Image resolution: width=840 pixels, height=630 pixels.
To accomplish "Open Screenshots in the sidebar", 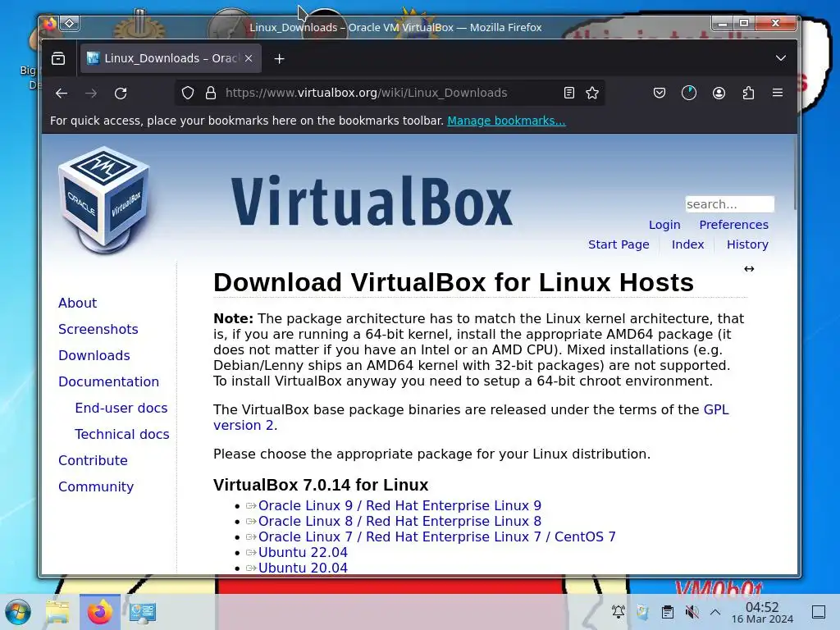I will [x=98, y=330].
